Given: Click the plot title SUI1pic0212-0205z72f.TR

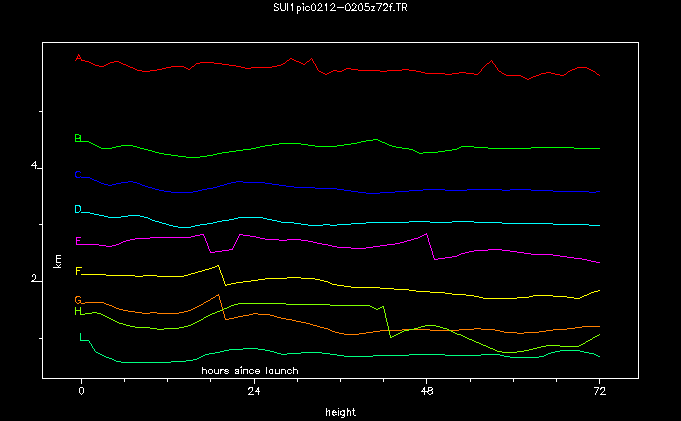Looking at the screenshot, I should click(x=340, y=9).
